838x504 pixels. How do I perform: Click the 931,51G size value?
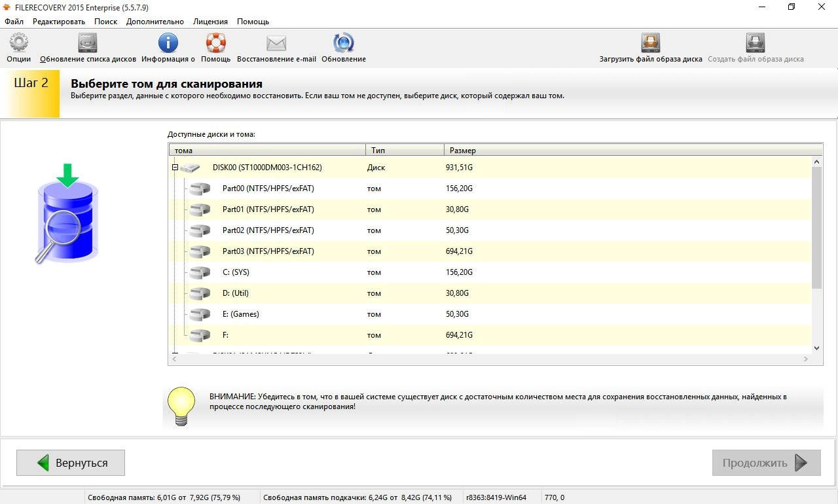coord(459,168)
